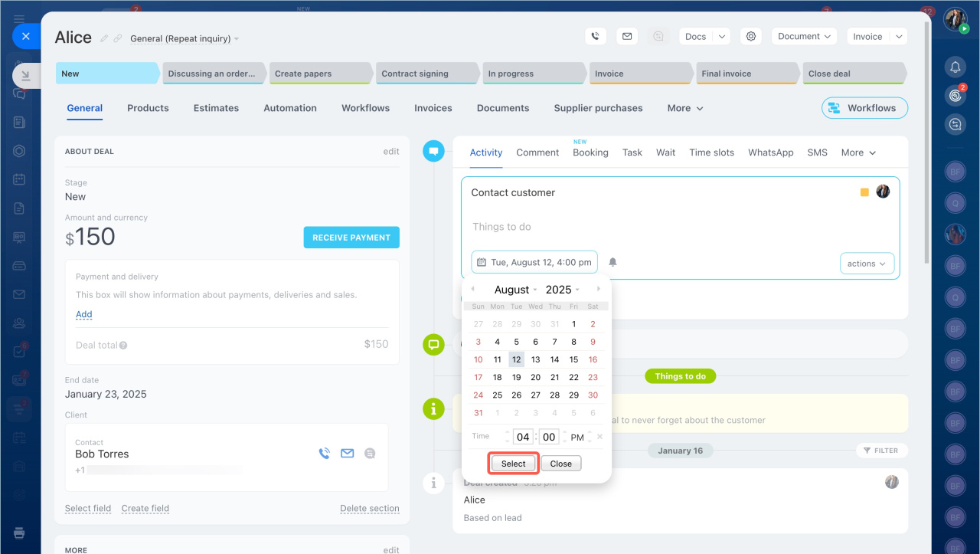Switch to the Products tab
980x554 pixels.
tap(148, 108)
